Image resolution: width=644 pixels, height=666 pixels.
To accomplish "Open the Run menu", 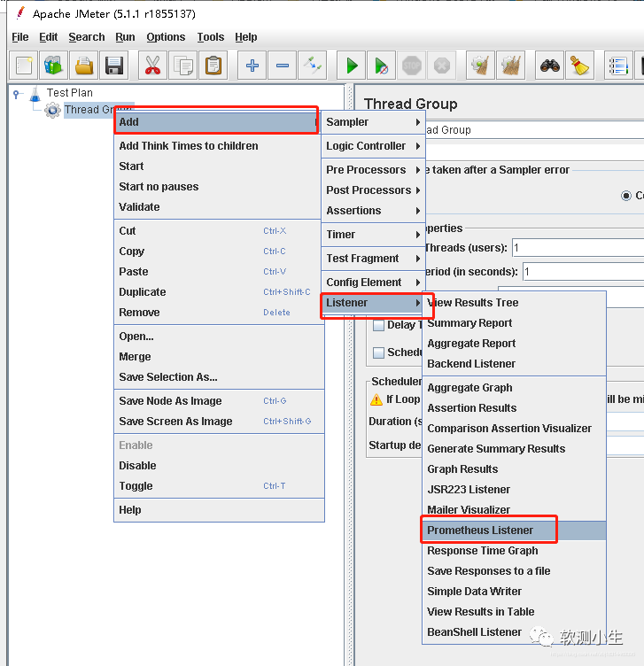I will (125, 37).
